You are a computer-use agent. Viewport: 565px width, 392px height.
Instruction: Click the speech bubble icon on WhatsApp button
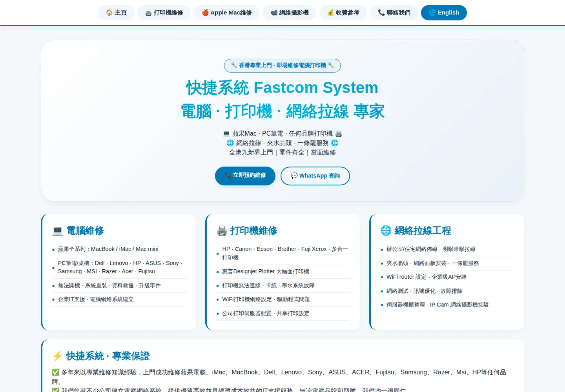(294, 176)
